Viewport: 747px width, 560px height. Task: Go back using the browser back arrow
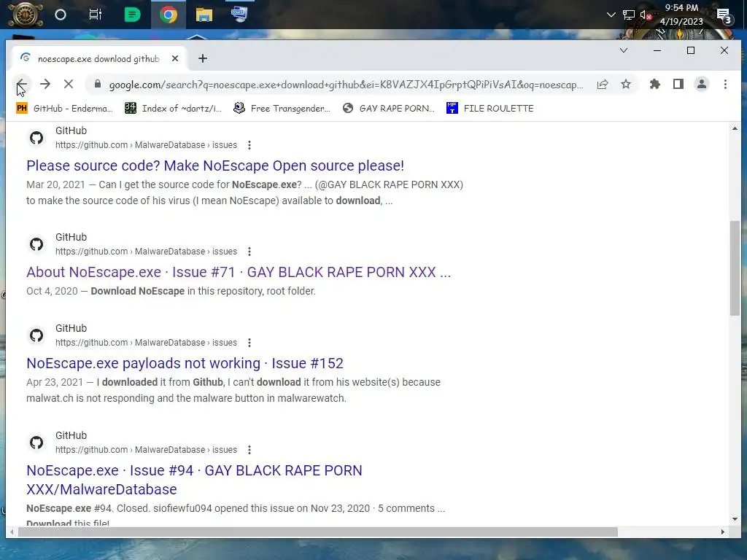click(x=21, y=85)
